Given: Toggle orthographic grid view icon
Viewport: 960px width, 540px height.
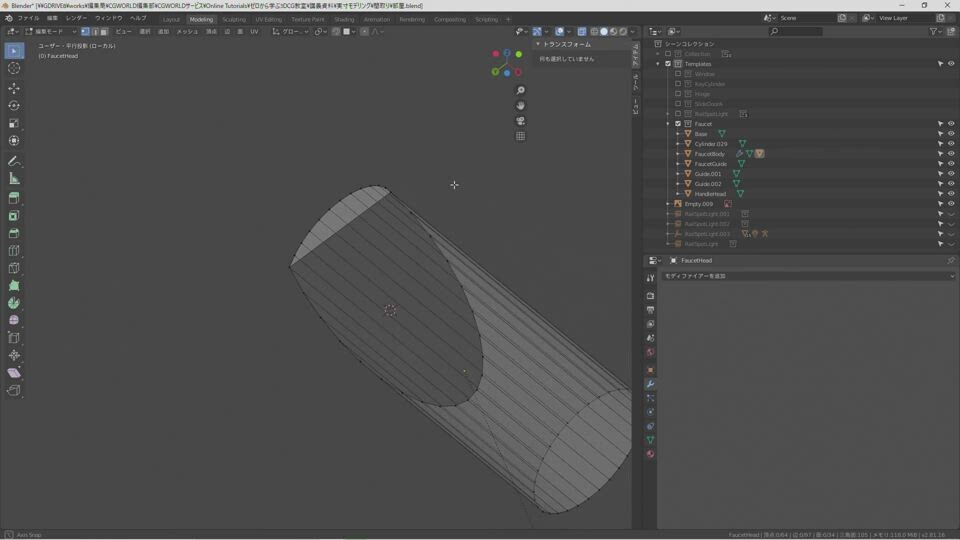Looking at the screenshot, I should point(520,136).
